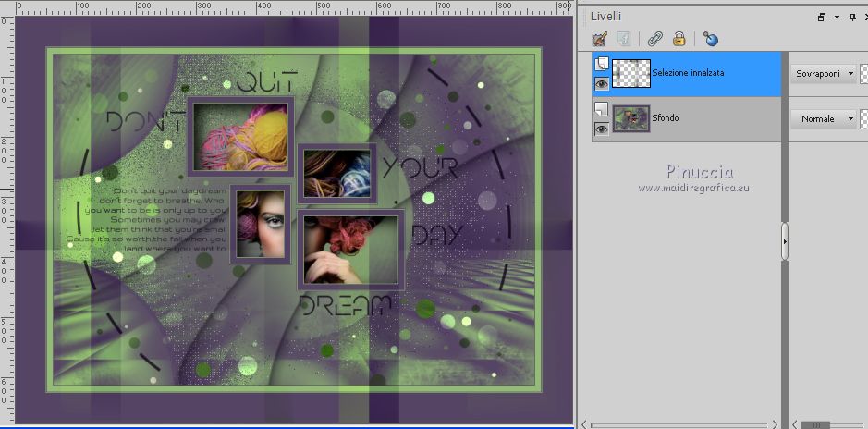Image resolution: width=868 pixels, height=429 pixels.
Task: Click the Livelli panel title
Action: click(x=605, y=17)
